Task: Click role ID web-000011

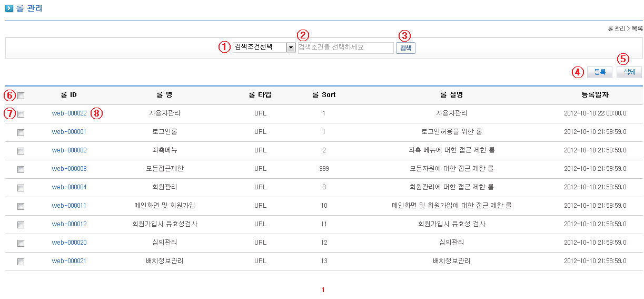Action: (x=69, y=206)
